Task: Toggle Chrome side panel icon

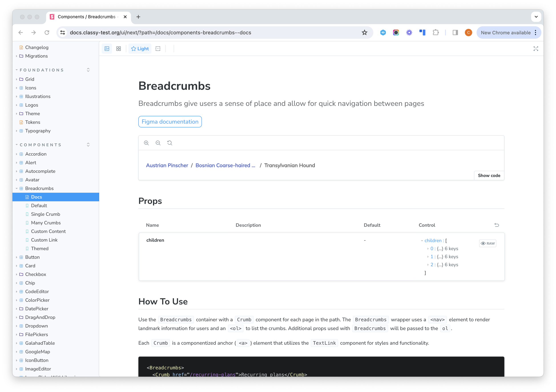Action: click(x=455, y=33)
